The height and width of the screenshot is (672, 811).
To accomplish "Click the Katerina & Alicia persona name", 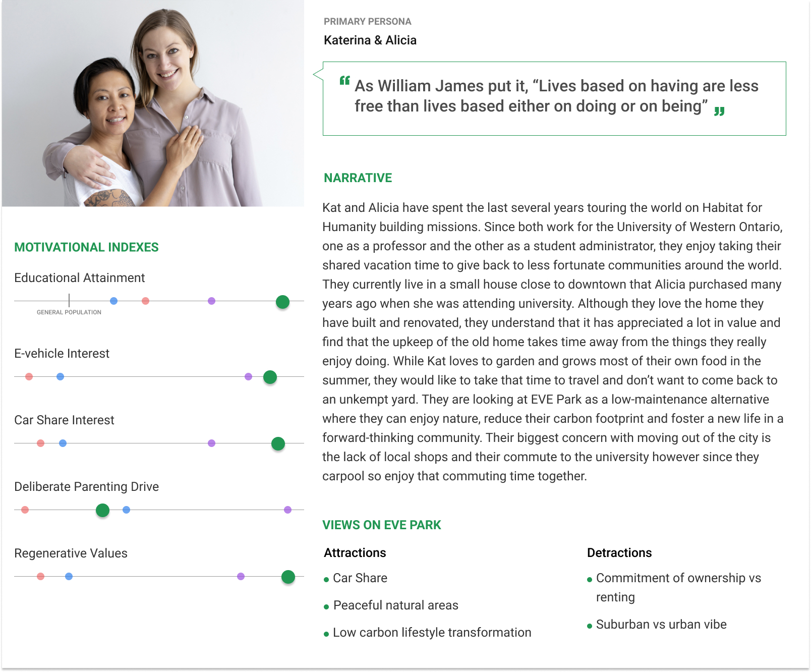I will [370, 40].
